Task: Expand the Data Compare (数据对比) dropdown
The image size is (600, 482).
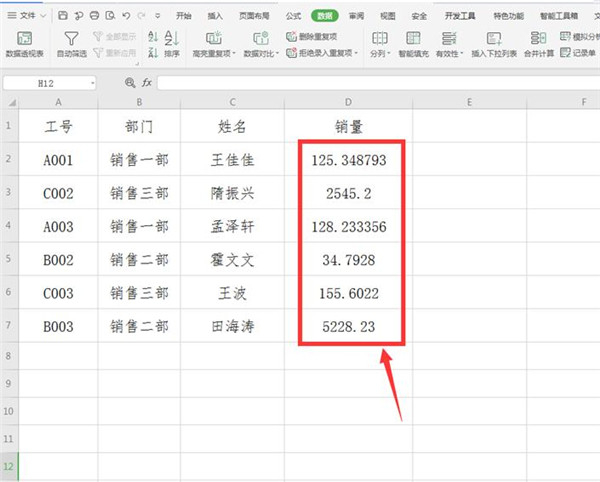Action: (260, 51)
